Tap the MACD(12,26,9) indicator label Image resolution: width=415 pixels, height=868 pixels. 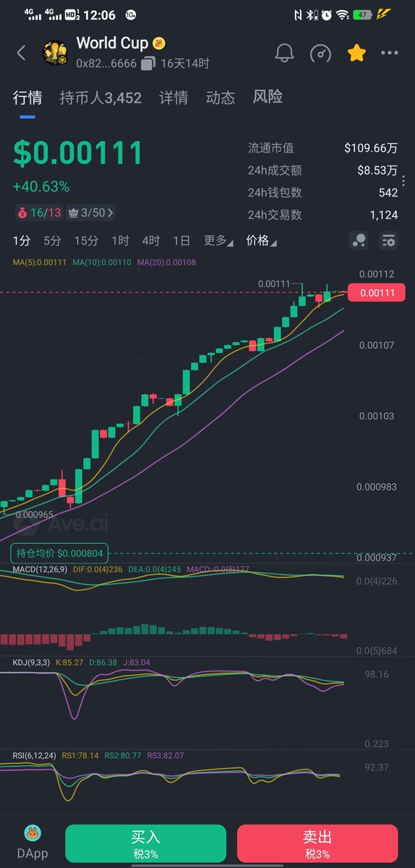[x=40, y=570]
